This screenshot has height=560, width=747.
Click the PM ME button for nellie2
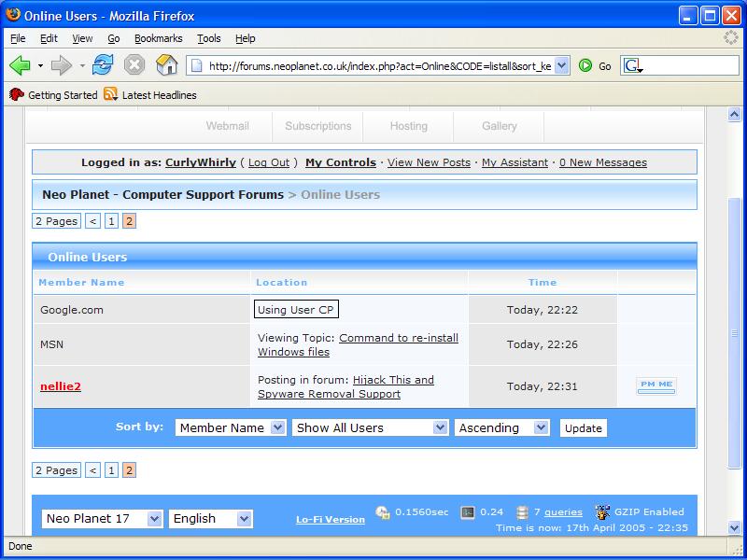pyautogui.click(x=656, y=386)
